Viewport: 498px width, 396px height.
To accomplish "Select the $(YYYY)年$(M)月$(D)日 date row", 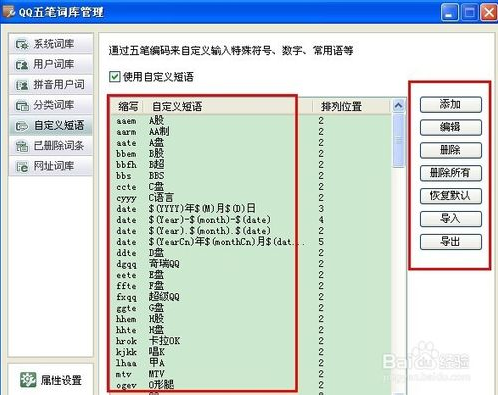I will 250,209.
